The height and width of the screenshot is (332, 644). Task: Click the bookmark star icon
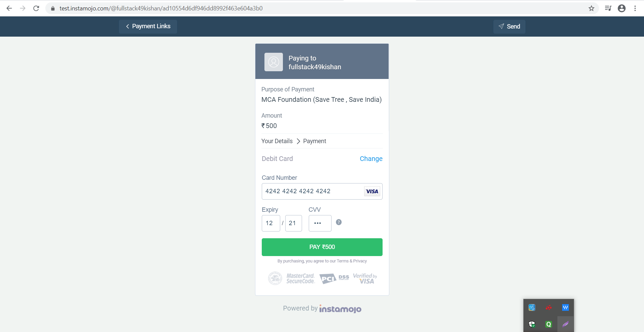[x=592, y=8]
